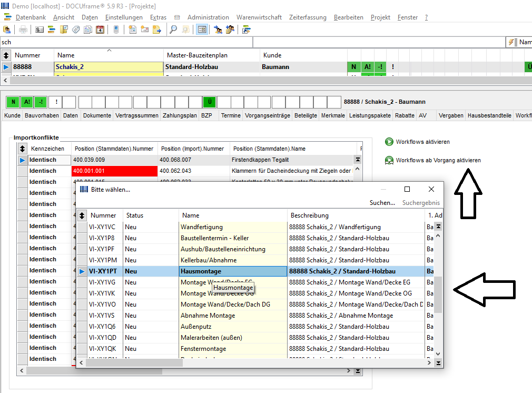Click Workflows ab Vorgang aktivieren
This screenshot has height=393, width=532.
[438, 160]
